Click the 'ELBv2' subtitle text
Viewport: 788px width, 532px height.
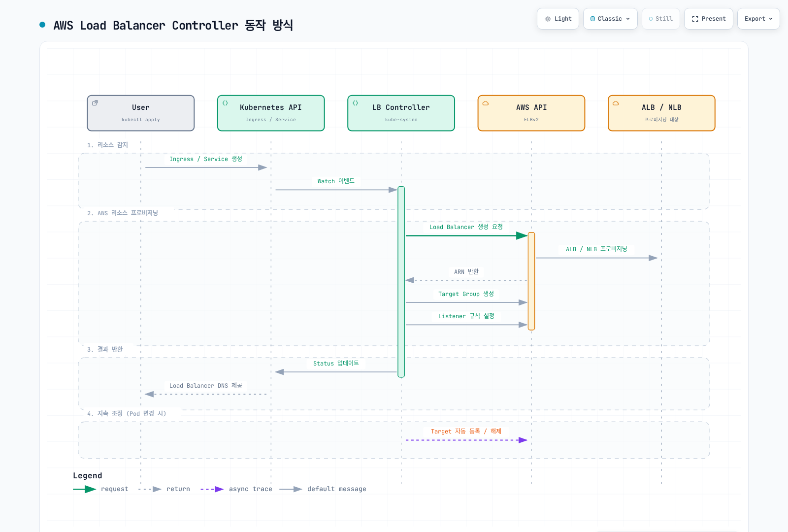[531, 120]
